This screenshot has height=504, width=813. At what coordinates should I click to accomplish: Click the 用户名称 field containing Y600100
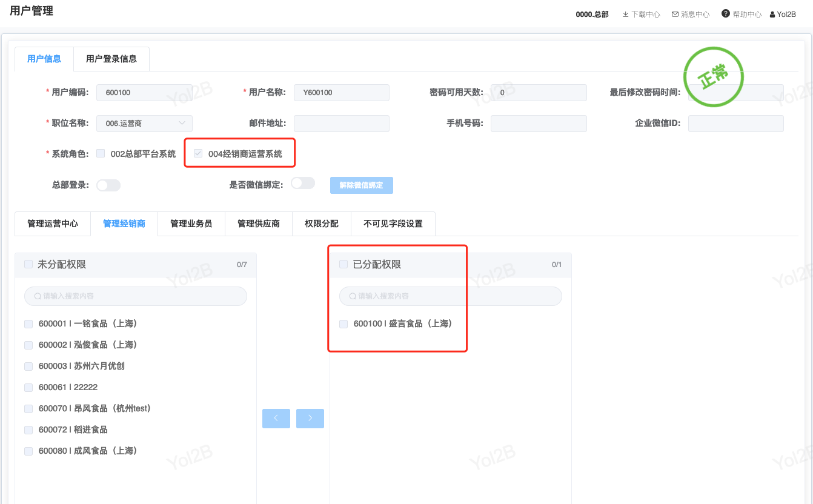click(342, 93)
